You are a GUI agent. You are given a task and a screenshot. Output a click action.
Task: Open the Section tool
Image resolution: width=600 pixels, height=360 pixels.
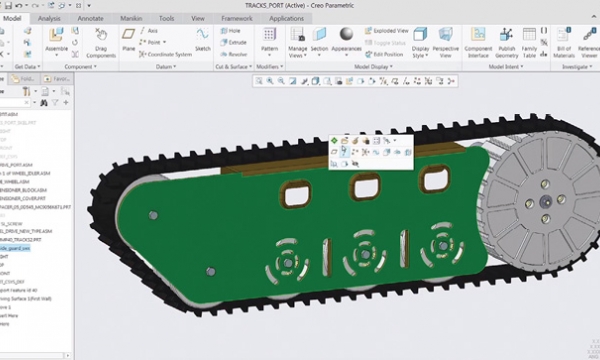click(319, 42)
